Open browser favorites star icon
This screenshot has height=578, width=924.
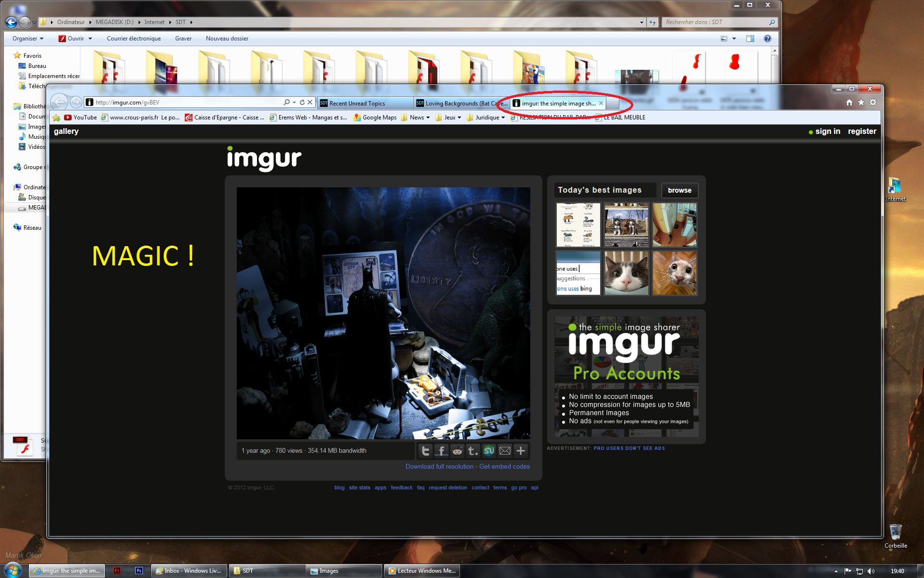click(861, 102)
